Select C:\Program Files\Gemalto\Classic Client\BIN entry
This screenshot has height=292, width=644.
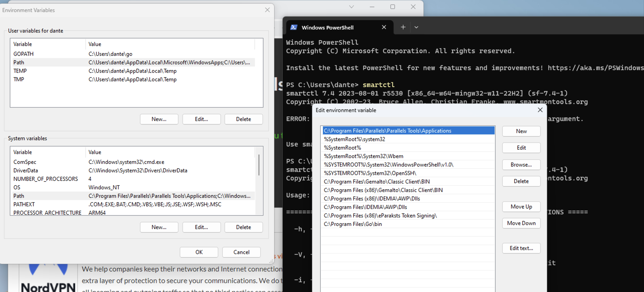(408, 181)
